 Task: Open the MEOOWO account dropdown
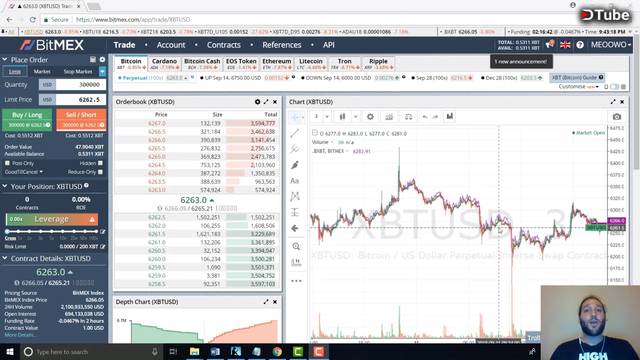[x=611, y=44]
